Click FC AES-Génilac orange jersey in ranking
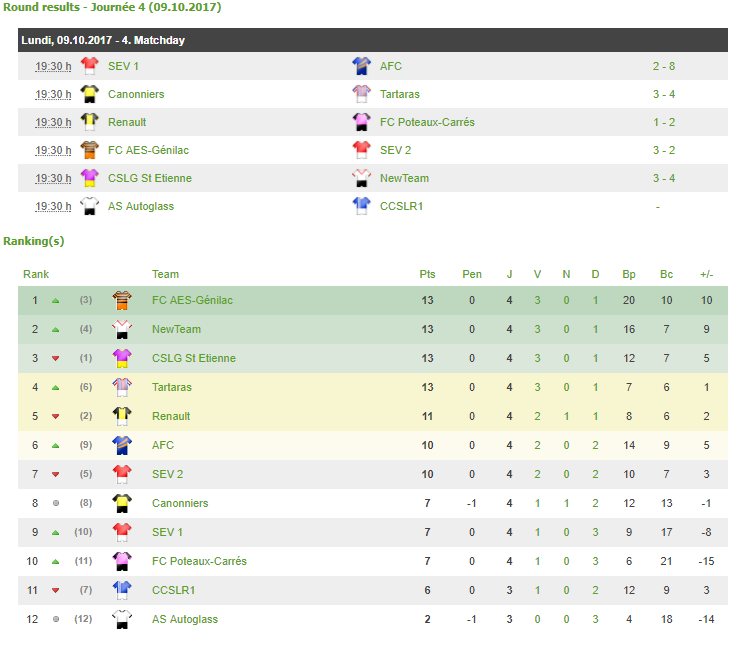Image resolution: width=737 pixels, height=652 pixels. (122, 300)
